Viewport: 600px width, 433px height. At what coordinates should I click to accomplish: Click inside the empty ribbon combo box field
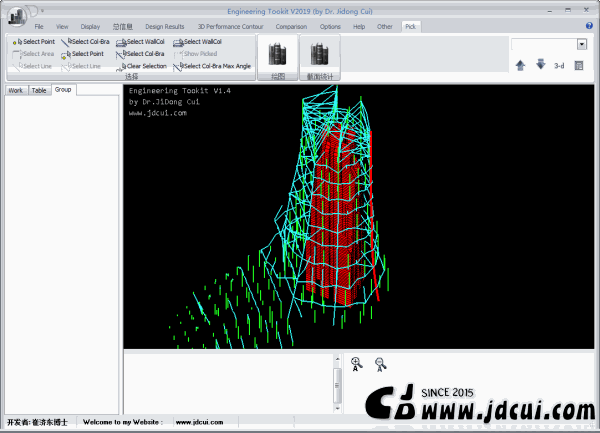544,44
